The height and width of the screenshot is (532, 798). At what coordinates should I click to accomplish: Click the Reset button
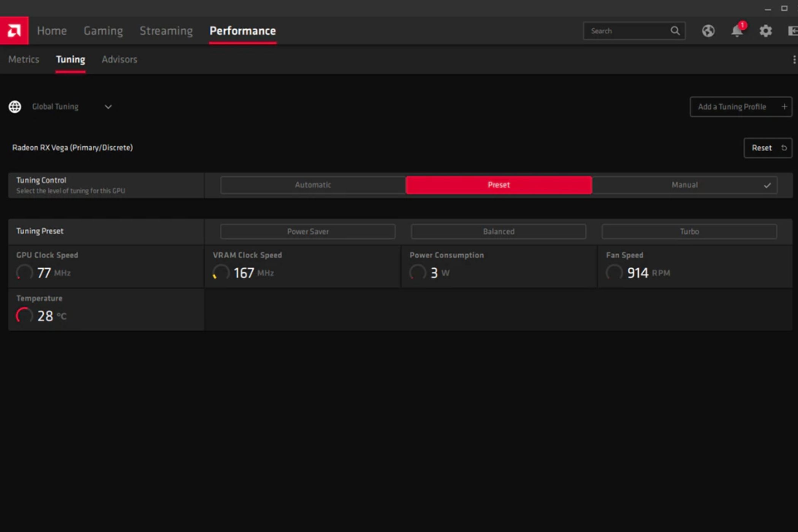[x=768, y=148]
